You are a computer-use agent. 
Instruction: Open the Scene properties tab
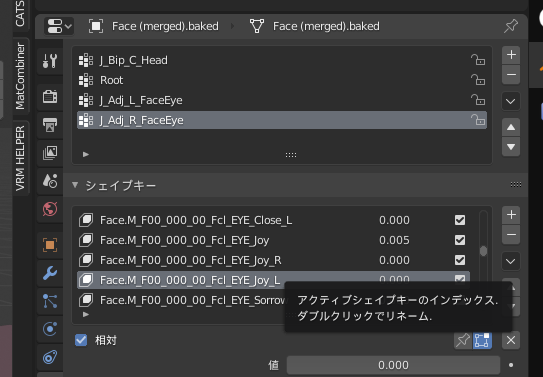click(50, 181)
